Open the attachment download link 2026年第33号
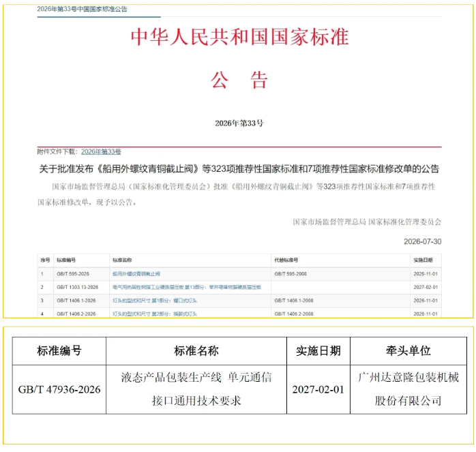476x452 pixels. coord(101,152)
